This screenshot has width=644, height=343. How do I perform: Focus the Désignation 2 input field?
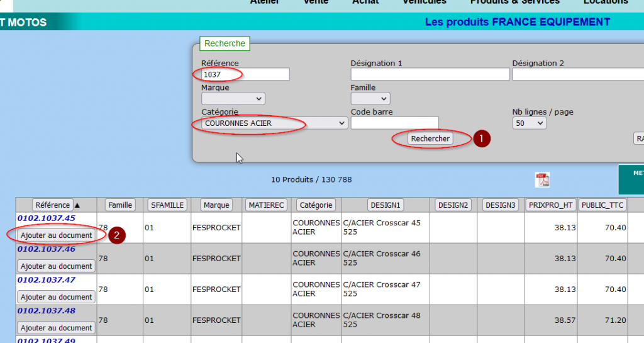coord(579,74)
